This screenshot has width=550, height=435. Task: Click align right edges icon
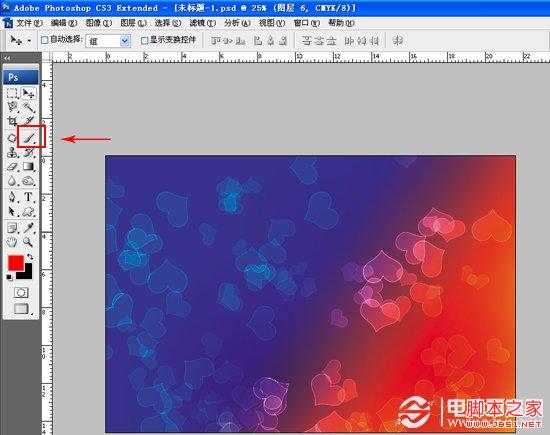[x=283, y=41]
